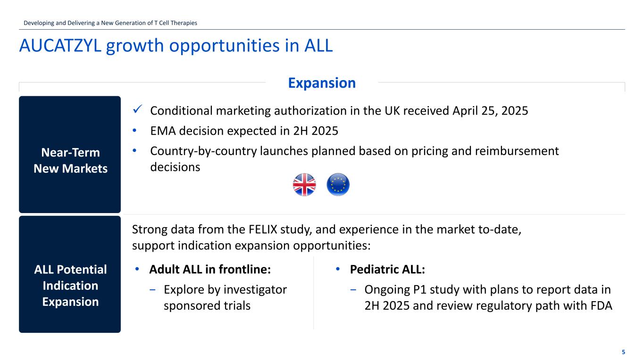Click the AUCATZYL growth opportunities title
This screenshot has height=362, width=644.
tap(176, 45)
